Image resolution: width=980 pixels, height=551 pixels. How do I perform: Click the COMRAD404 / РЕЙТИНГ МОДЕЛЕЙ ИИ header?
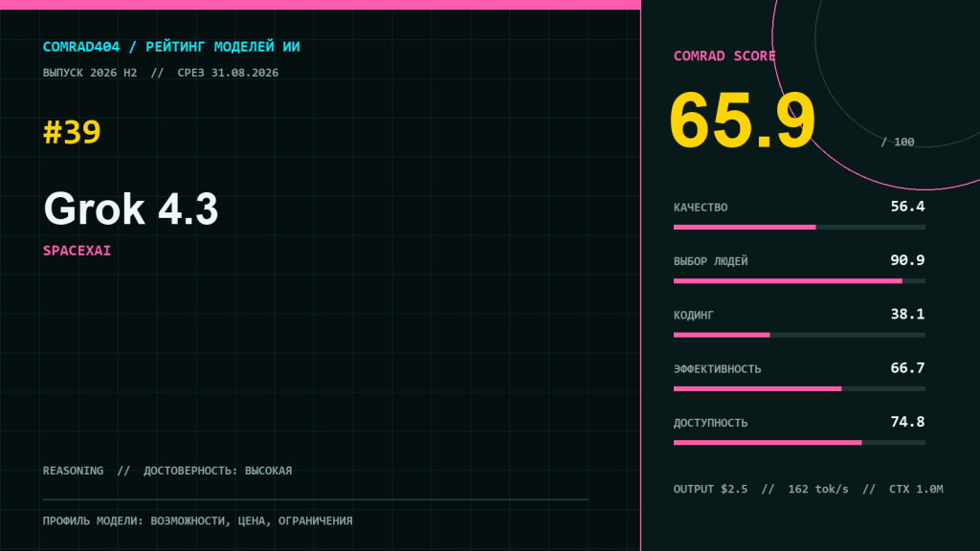171,47
